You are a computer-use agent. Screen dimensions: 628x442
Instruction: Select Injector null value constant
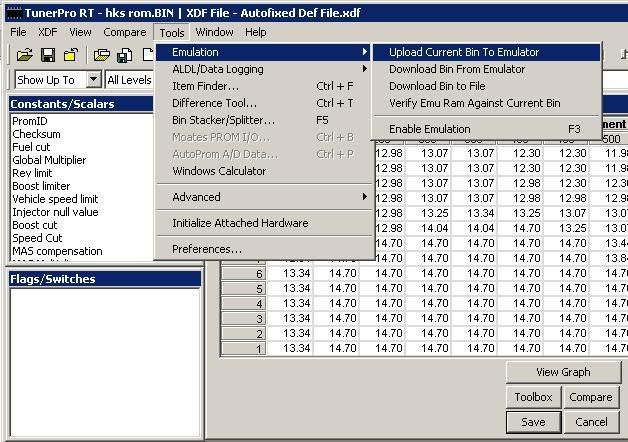[55, 212]
